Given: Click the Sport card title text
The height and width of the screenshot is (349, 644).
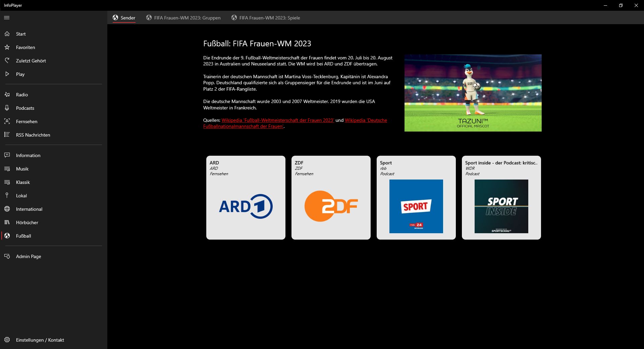Looking at the screenshot, I should pos(386,163).
